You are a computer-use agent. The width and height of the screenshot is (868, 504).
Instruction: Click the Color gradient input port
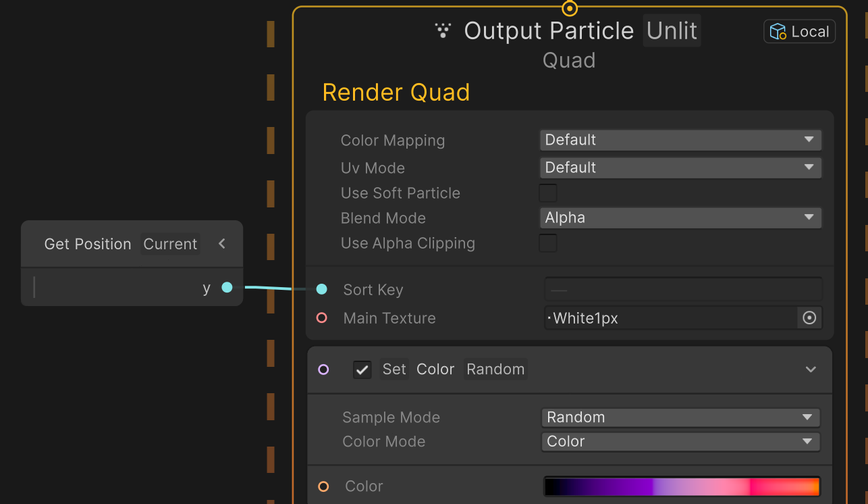tap(323, 486)
